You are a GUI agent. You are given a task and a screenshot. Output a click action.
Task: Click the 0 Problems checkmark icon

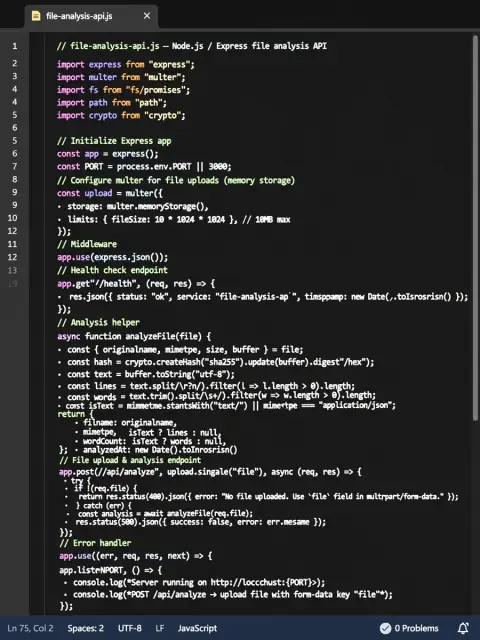tap(385, 628)
